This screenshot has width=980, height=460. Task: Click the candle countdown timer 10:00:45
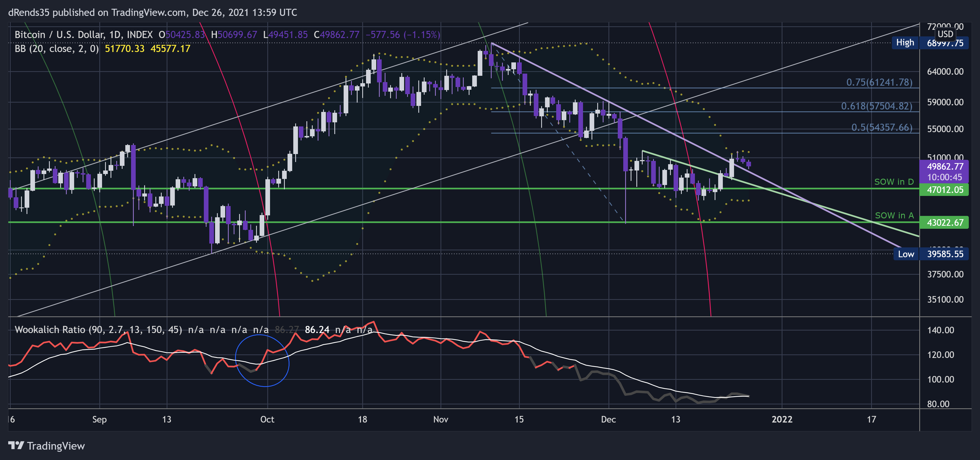click(945, 177)
